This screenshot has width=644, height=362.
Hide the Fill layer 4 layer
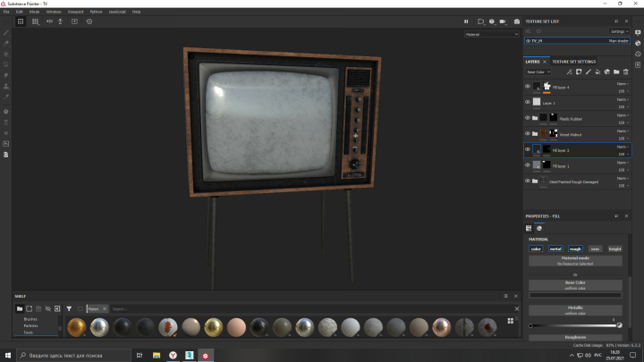tap(528, 87)
